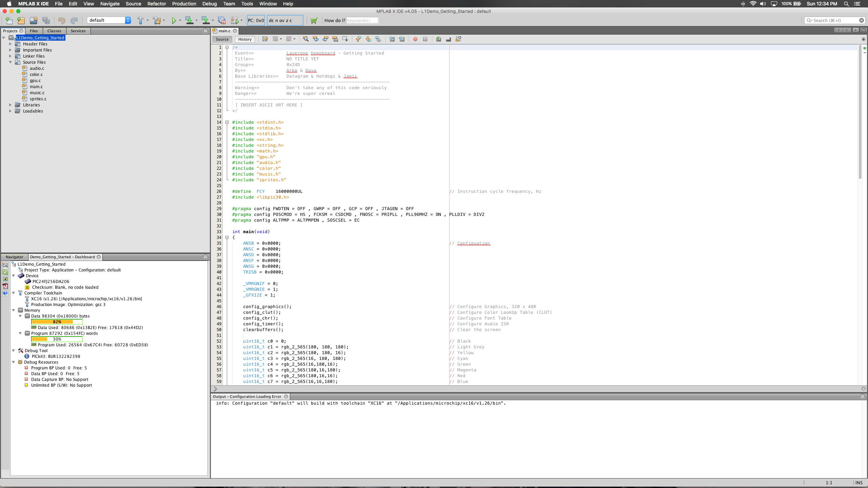Screen dimensions: 868x488
Task: Collapse the Source Files folder
Action: pos(11,62)
